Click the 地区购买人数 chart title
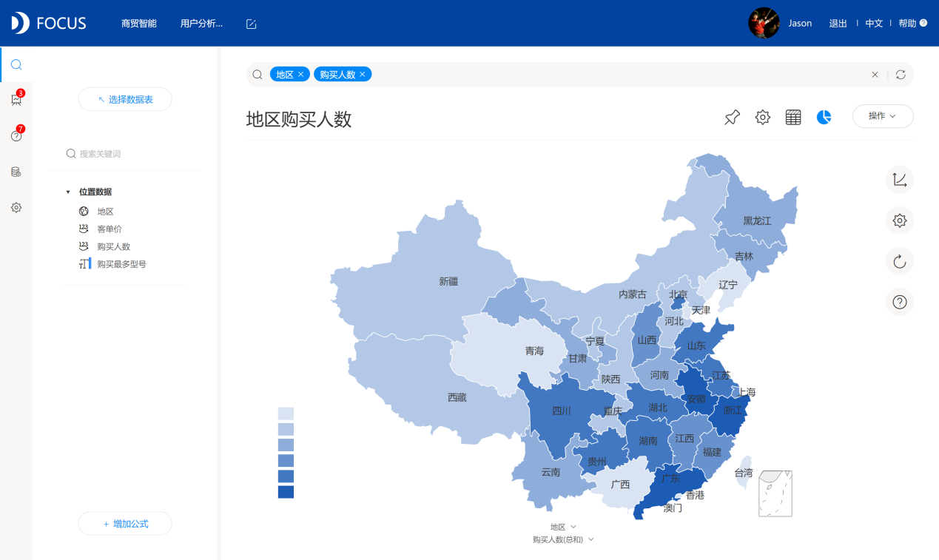 299,119
